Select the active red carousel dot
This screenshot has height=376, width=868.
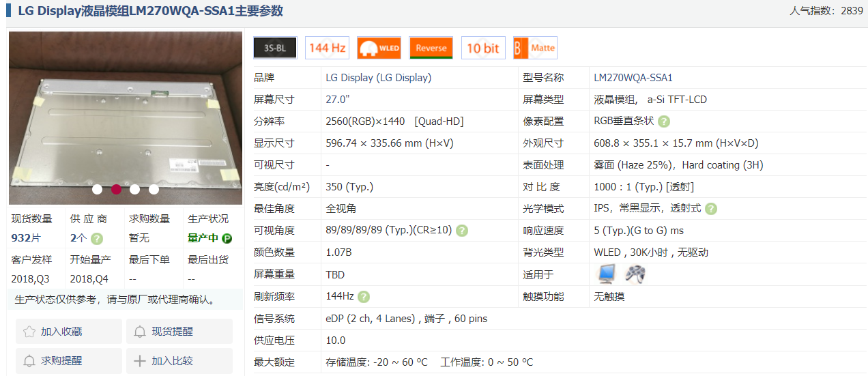pos(116,189)
